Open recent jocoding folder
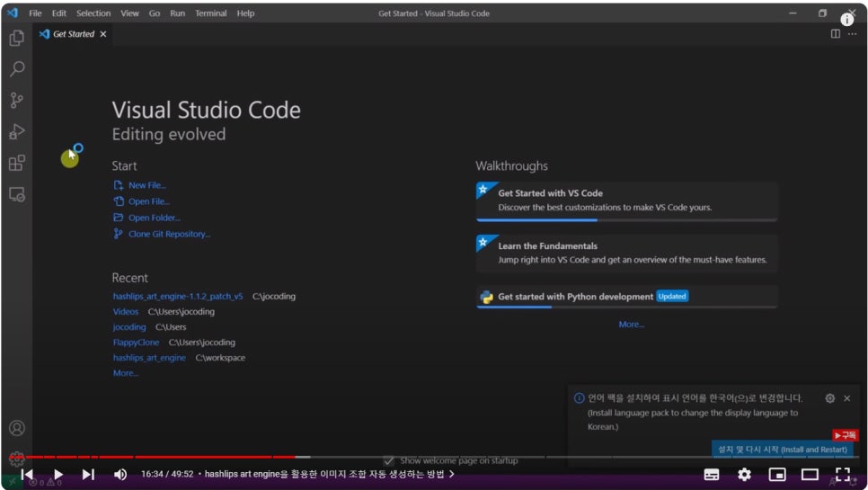The width and height of the screenshot is (868, 490). tap(129, 327)
